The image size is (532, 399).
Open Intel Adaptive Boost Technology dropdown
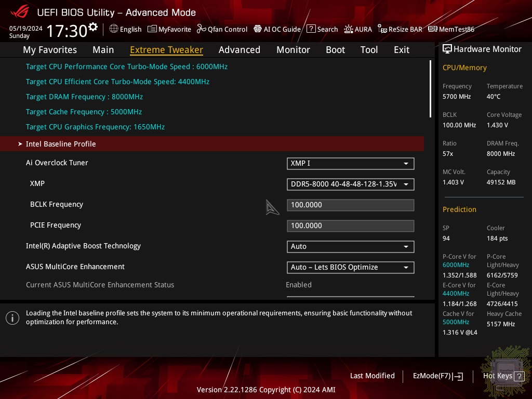click(x=350, y=247)
